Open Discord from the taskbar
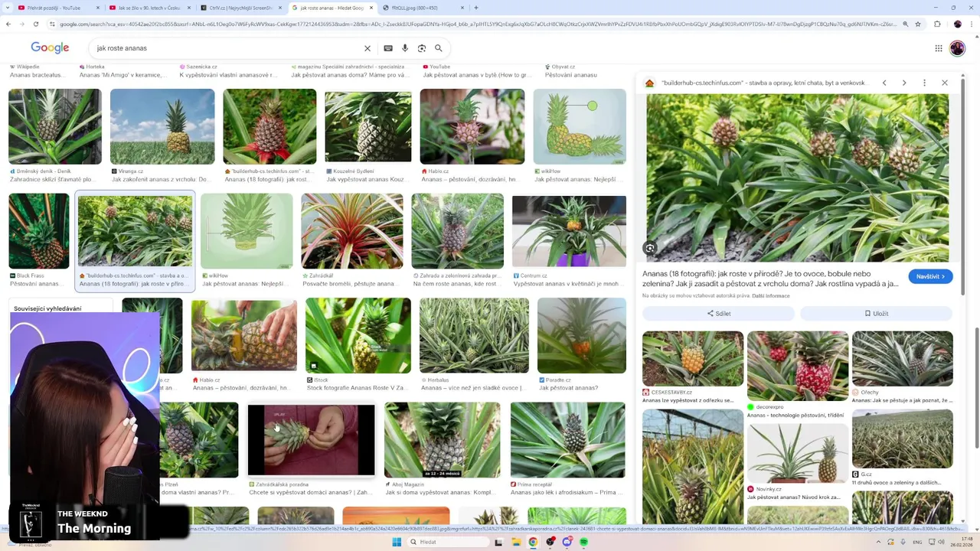 (x=567, y=542)
